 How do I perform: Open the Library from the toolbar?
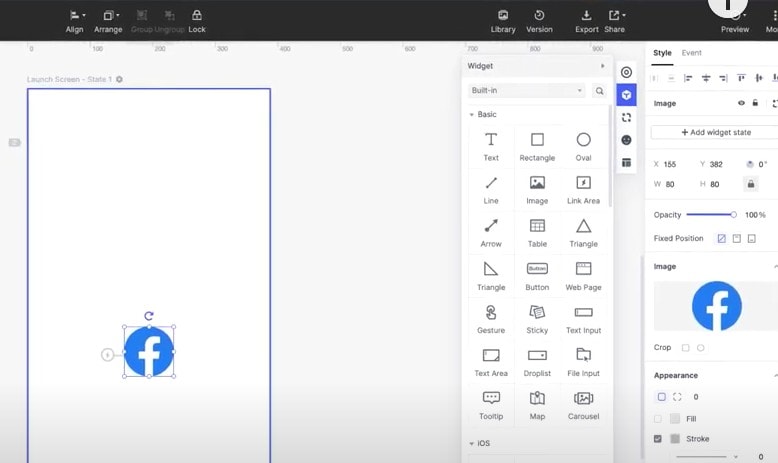(503, 22)
